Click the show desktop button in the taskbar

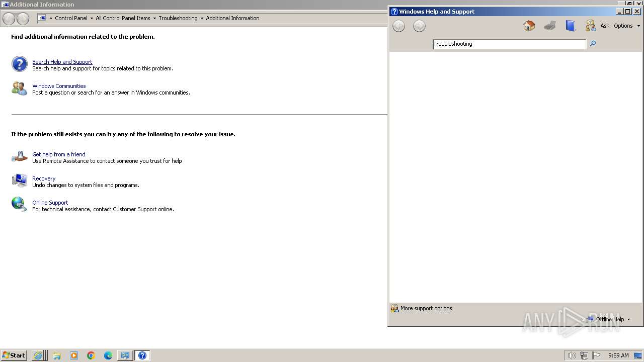pos(638,355)
